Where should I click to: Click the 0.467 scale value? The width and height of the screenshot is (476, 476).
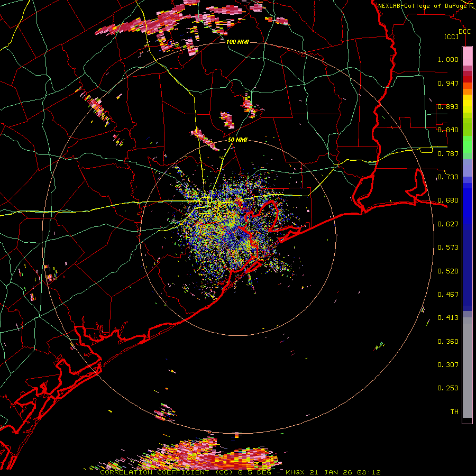pos(448,295)
